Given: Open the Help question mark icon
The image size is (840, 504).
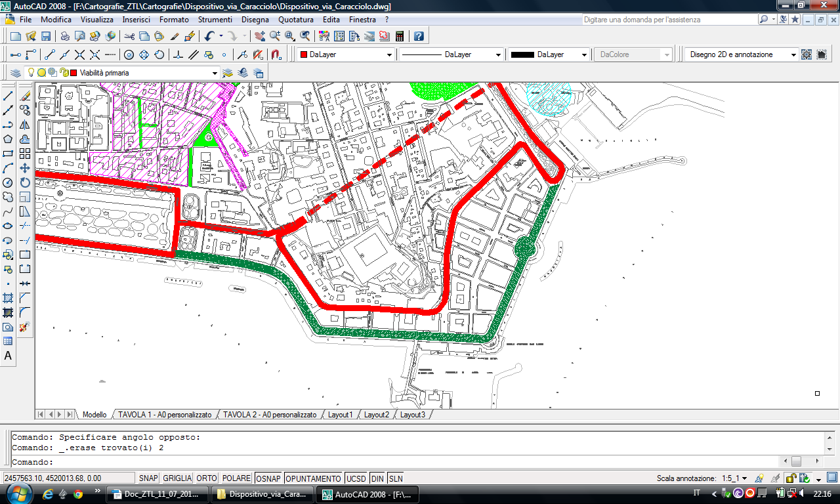Looking at the screenshot, I should click(419, 36).
